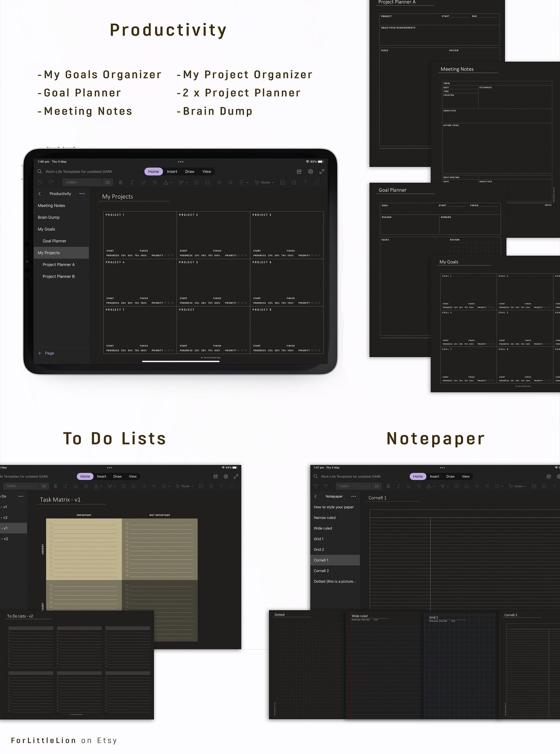Click the highlighter color button above My Projects
Image resolution: width=560 pixels, height=754 pixels.
[181, 182]
